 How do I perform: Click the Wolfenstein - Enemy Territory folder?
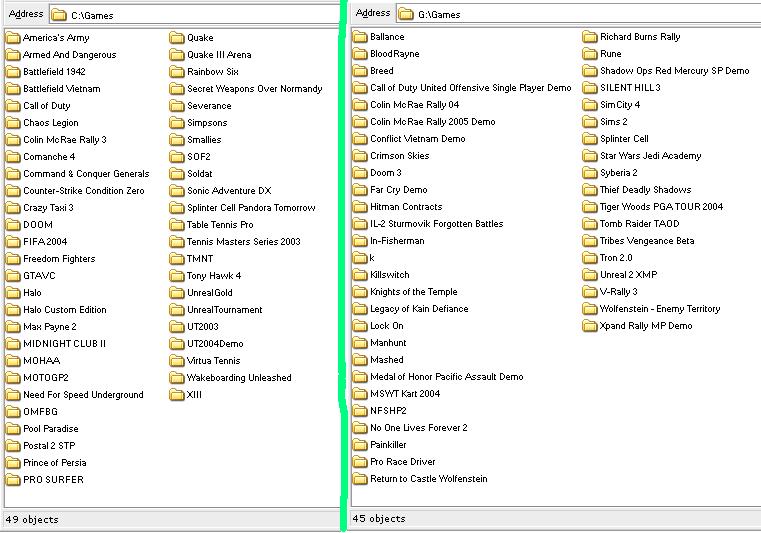651,309
